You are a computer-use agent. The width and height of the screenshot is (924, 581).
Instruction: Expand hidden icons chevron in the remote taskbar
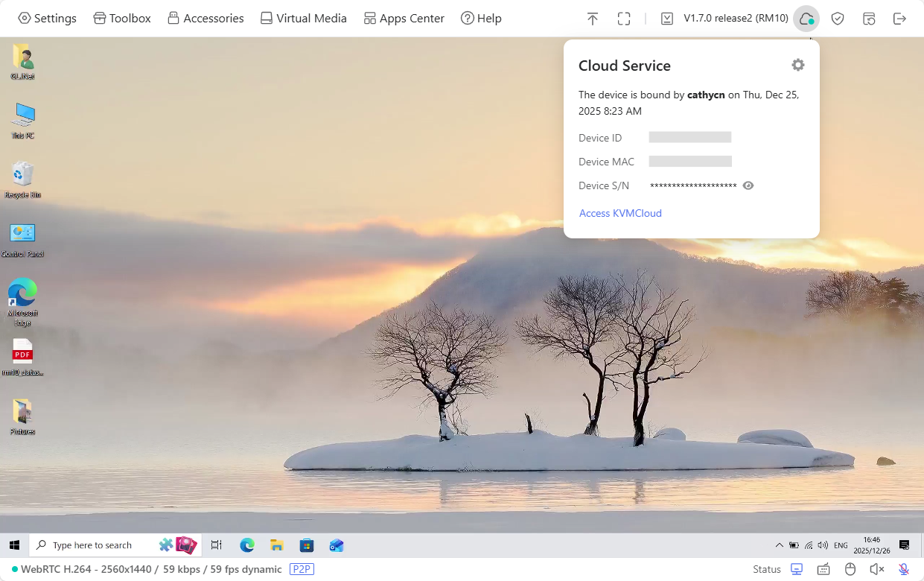(779, 545)
